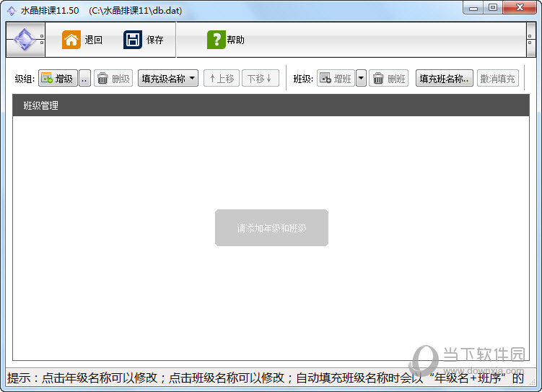Expand the dropdown arrow beside 增班
542x392 pixels.
(x=362, y=79)
